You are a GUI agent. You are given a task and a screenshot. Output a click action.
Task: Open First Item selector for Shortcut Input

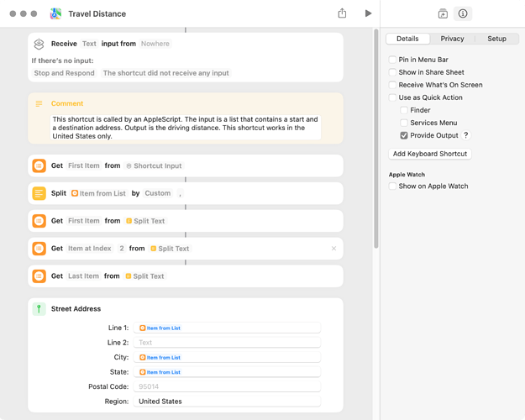[84, 165]
